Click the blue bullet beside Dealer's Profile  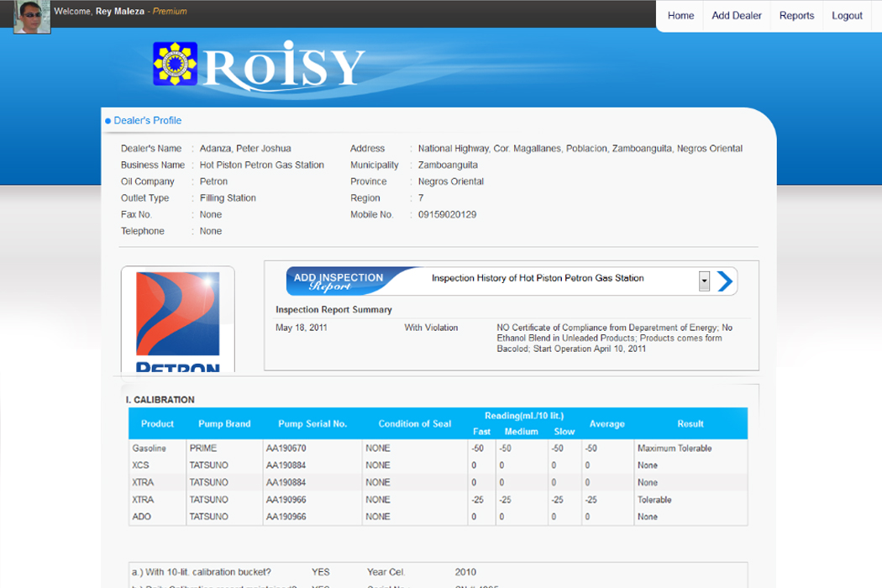pos(108,122)
